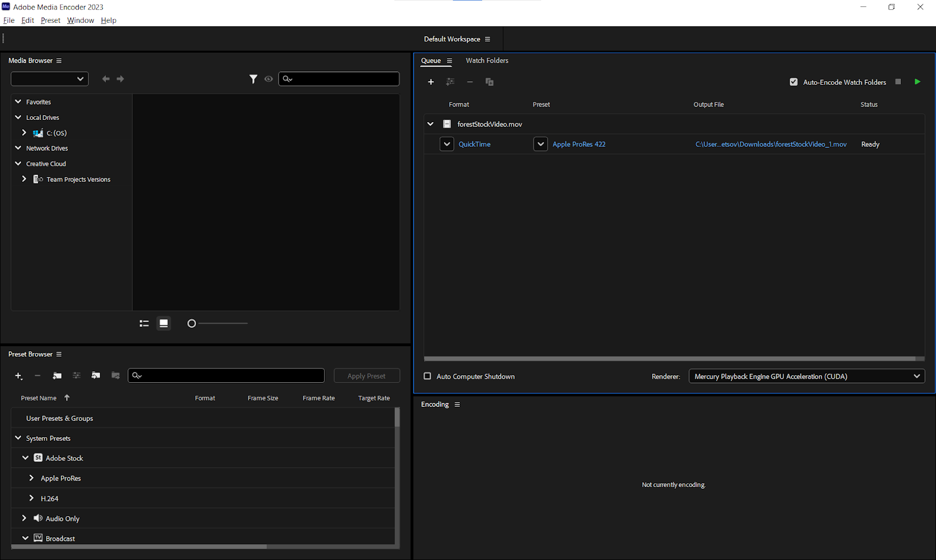Add source to queue with plus icon
This screenshot has width=936, height=560.
tap(431, 82)
